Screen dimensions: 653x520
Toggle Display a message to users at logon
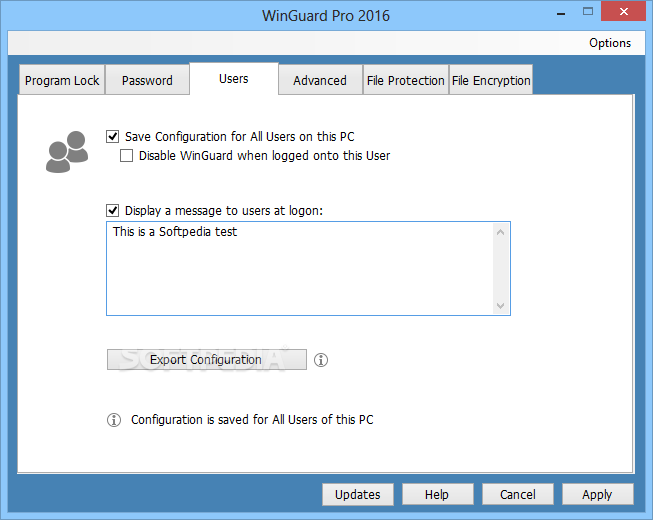click(x=112, y=211)
